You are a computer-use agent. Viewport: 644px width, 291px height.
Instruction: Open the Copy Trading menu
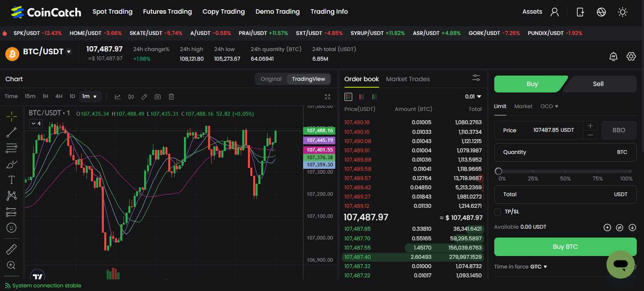click(x=223, y=12)
